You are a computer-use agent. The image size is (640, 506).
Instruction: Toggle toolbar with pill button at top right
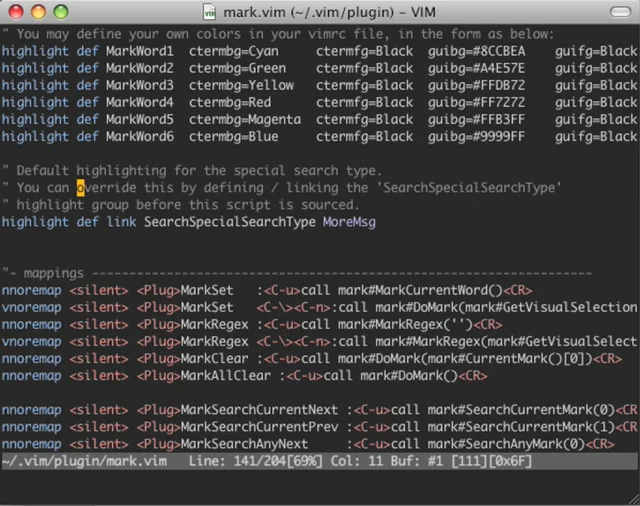619,13
